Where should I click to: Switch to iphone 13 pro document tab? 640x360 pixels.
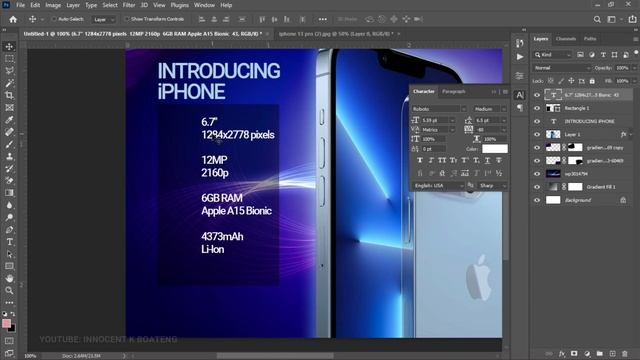336,34
